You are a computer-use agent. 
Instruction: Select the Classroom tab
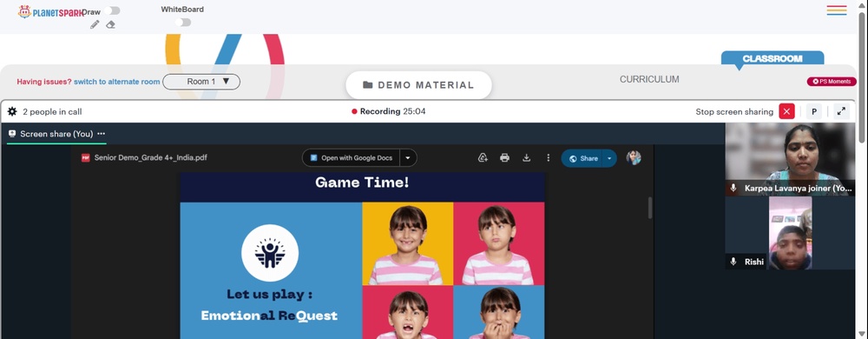point(773,59)
